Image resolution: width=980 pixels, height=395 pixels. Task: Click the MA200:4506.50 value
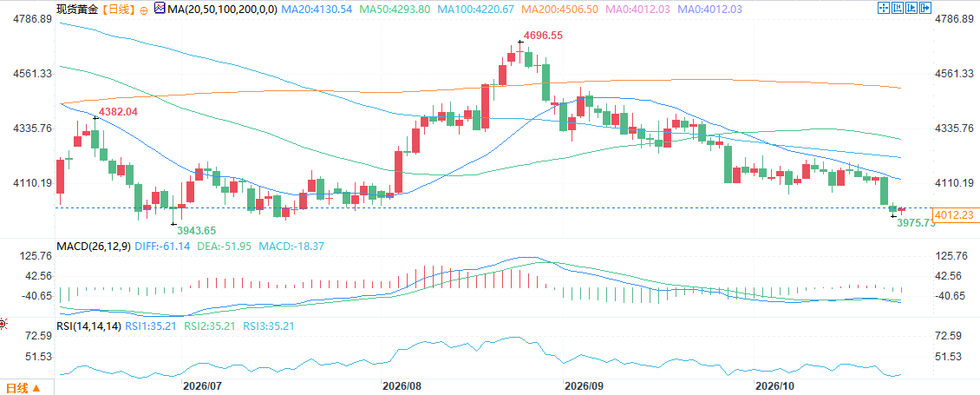(560, 9)
